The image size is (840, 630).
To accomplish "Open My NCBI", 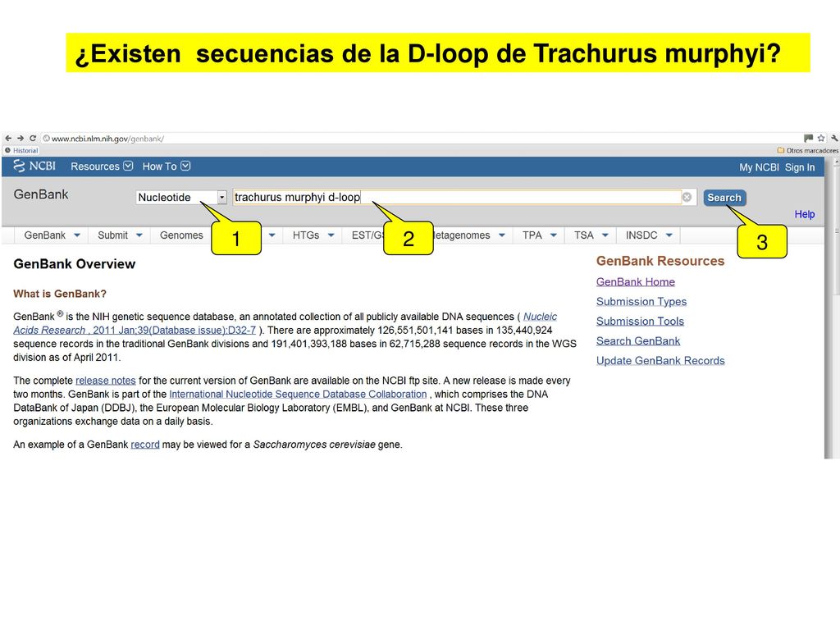I will 759,167.
